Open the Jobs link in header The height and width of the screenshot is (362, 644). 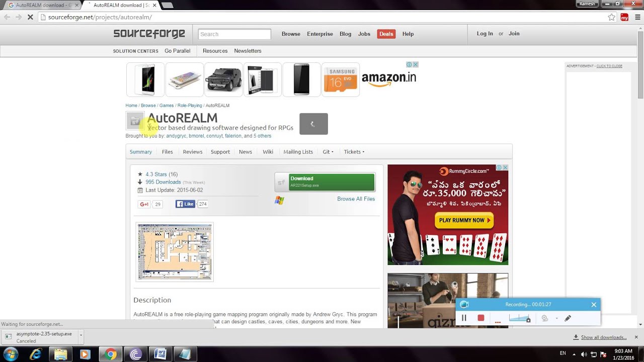click(364, 34)
